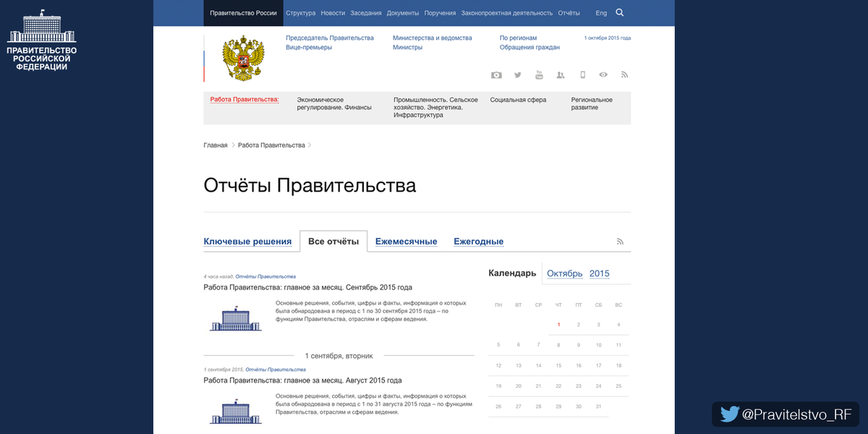
Task: Select calendar day 1 highlighted in red
Action: click(558, 325)
